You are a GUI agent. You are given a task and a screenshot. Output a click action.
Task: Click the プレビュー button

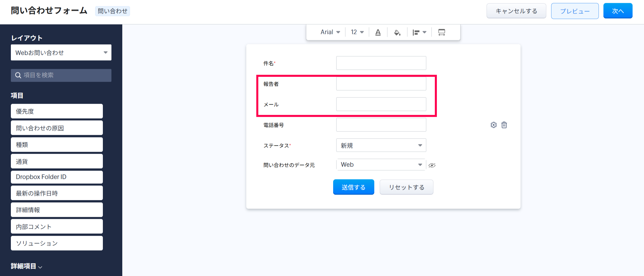575,11
